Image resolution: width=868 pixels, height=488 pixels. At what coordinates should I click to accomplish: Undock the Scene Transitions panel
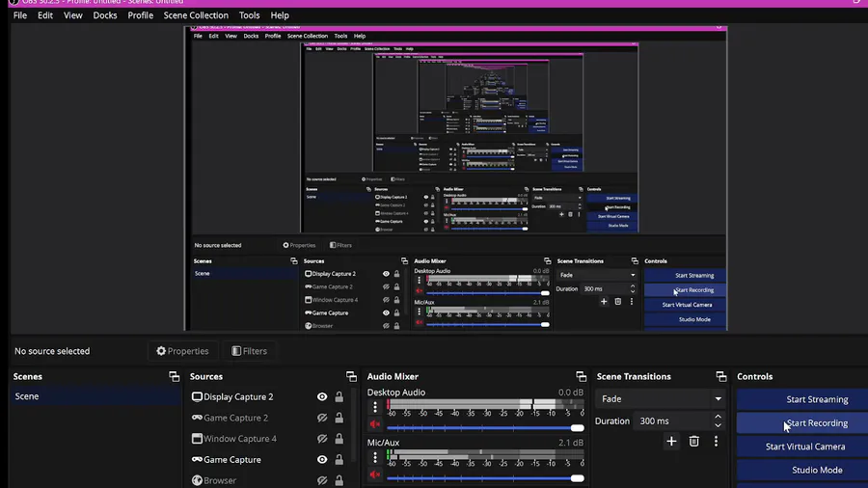pyautogui.click(x=720, y=377)
